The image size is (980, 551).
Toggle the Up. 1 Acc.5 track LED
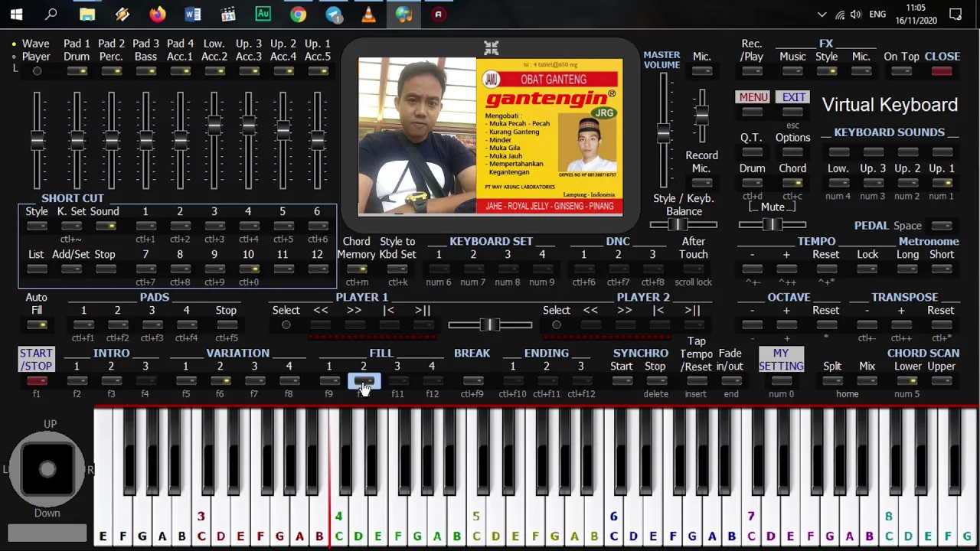[317, 71]
